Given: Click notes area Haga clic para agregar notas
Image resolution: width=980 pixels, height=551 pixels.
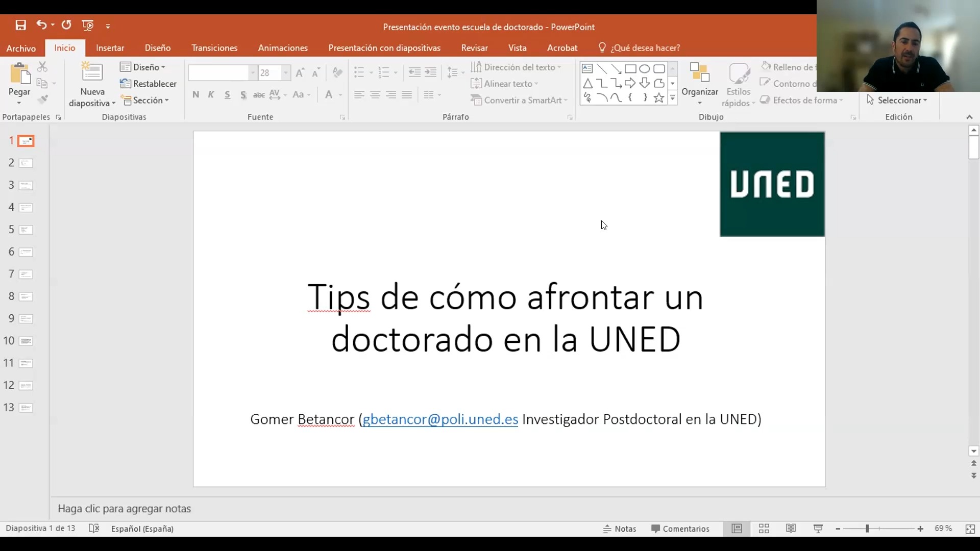Looking at the screenshot, I should point(125,509).
